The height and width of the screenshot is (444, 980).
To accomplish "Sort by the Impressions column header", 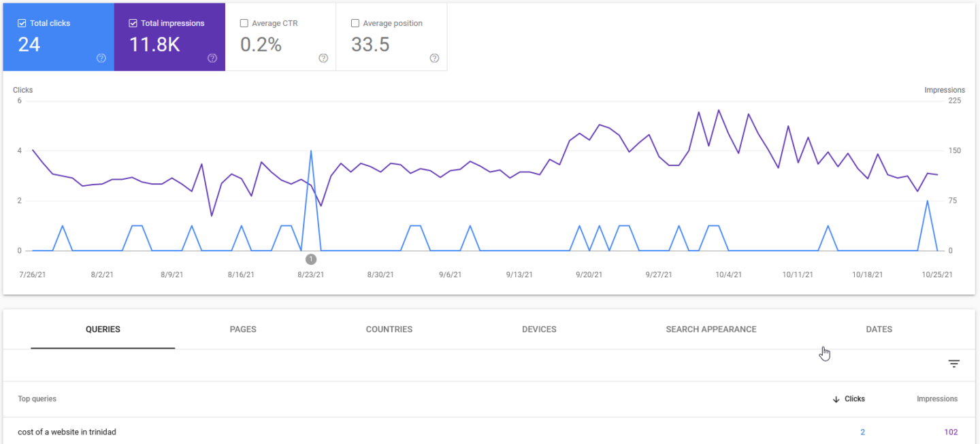I will [936, 399].
